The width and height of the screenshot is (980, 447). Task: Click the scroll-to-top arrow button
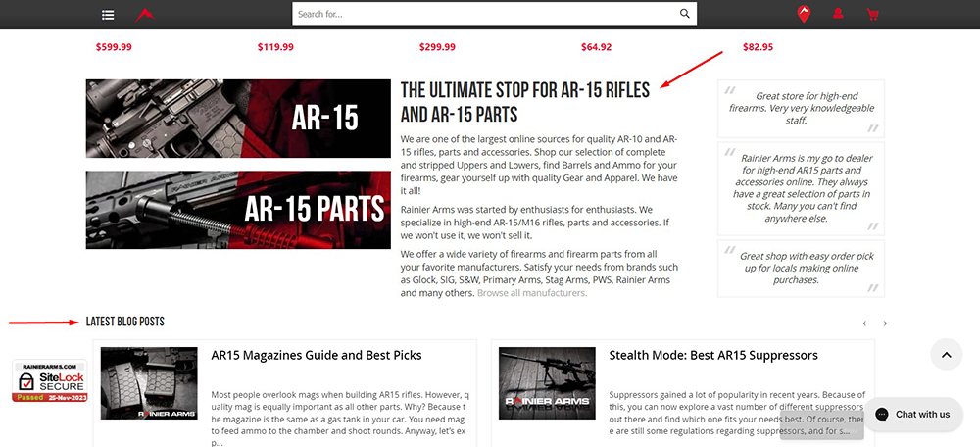click(x=946, y=354)
